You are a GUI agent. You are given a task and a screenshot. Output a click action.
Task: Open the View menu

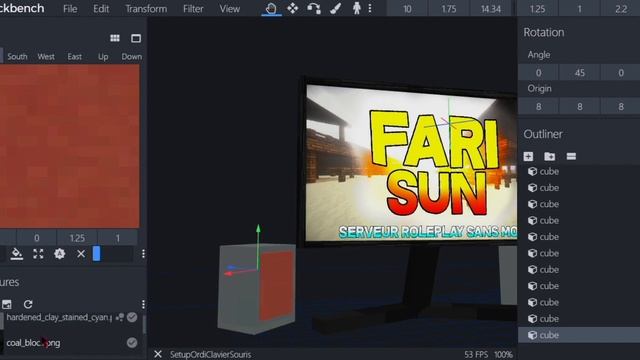coord(229,9)
